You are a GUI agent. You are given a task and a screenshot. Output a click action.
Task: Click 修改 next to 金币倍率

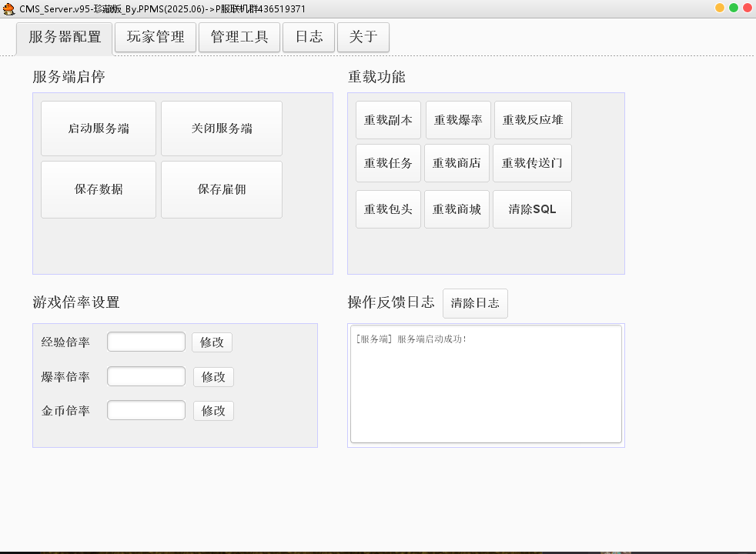pyautogui.click(x=213, y=411)
